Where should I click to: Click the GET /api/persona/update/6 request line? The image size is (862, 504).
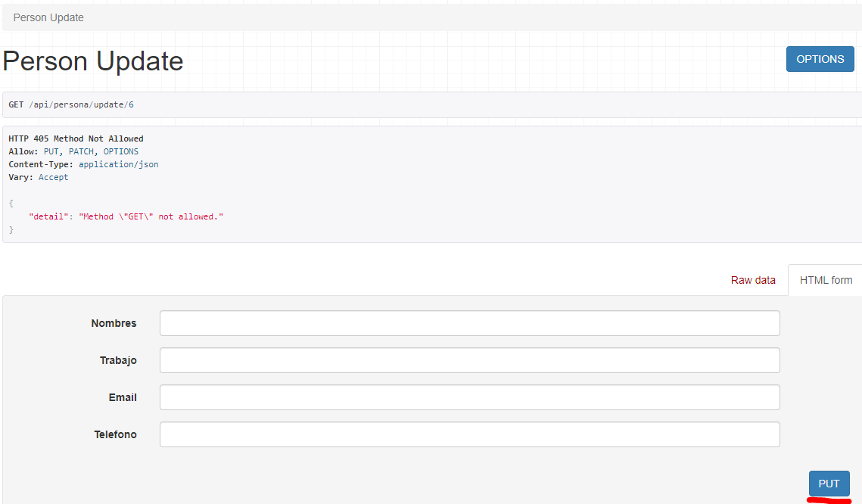click(x=71, y=104)
